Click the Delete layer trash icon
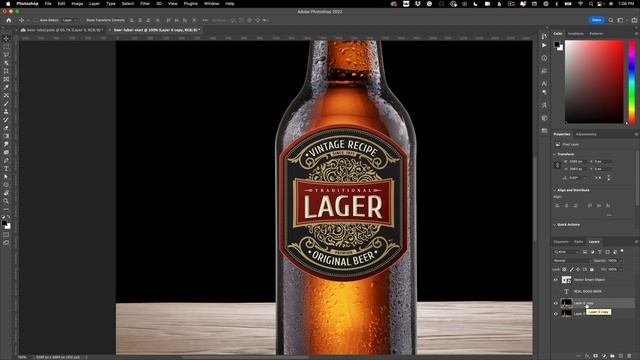This screenshot has width=640, height=360. tap(629, 356)
